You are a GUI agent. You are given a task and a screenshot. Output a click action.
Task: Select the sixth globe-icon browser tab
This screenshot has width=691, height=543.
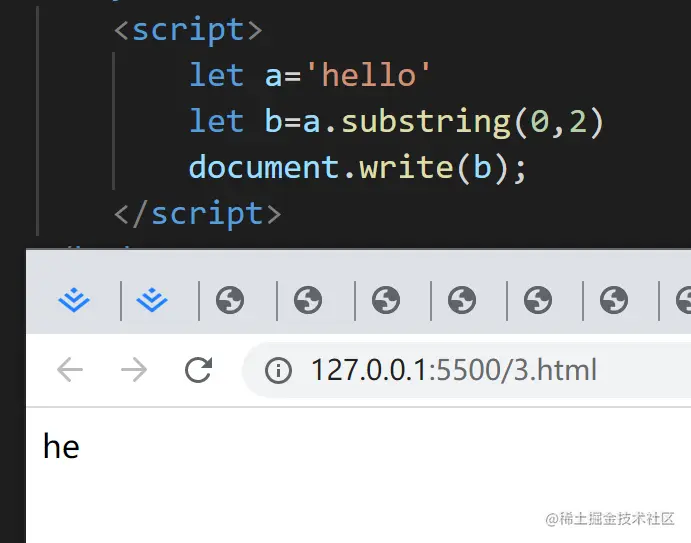614,300
